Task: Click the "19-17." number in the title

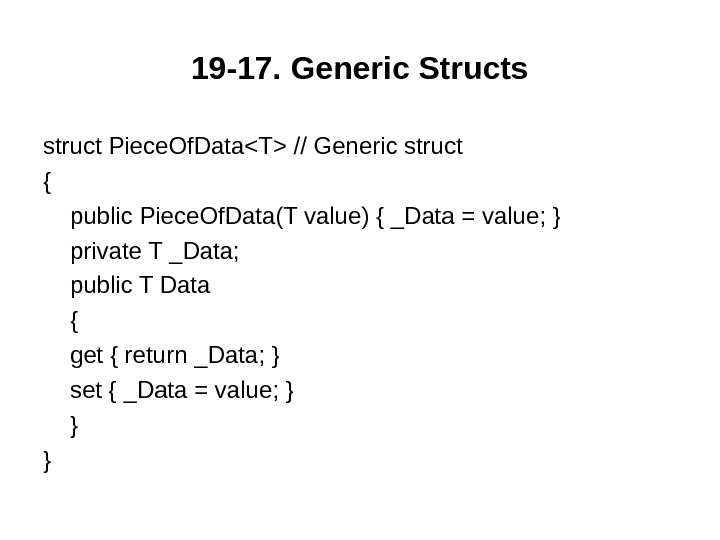Action: (x=227, y=70)
